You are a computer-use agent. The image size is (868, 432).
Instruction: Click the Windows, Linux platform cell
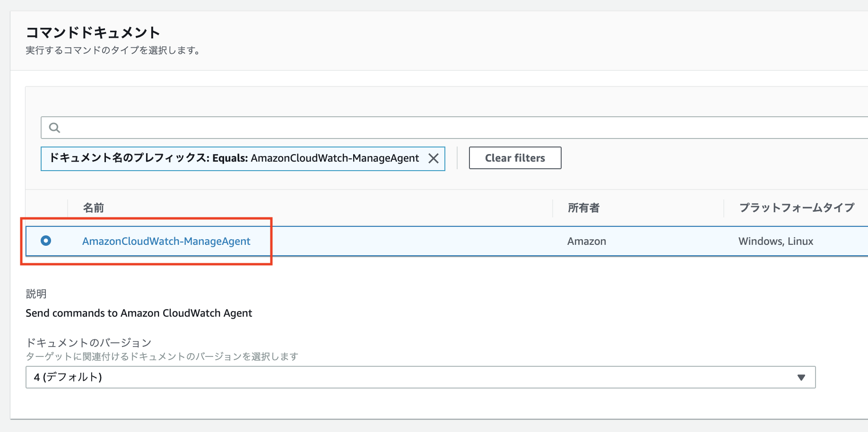pyautogui.click(x=776, y=241)
